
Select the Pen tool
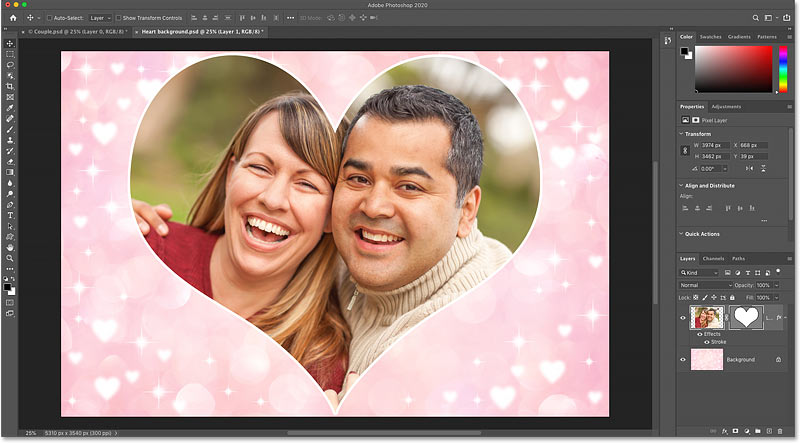pyautogui.click(x=10, y=205)
